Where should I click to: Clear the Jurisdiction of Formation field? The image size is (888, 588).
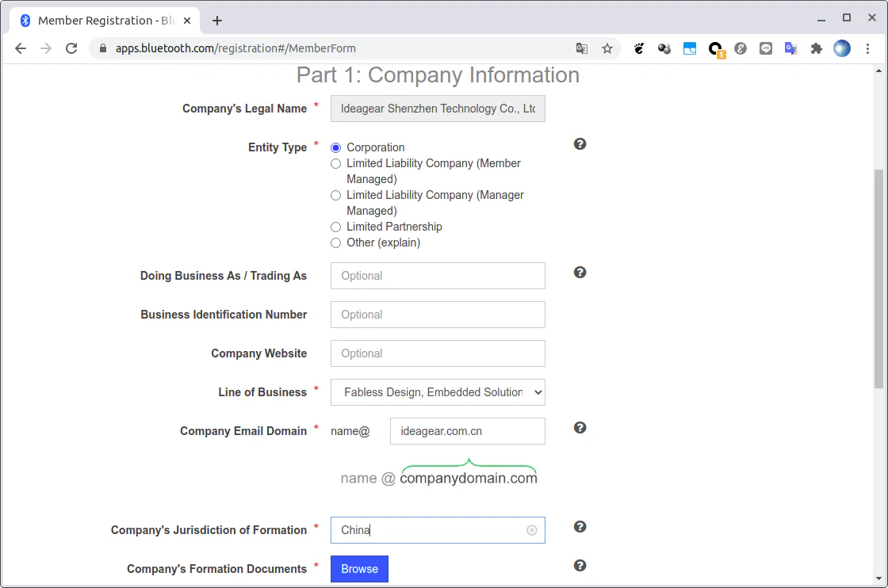(532, 530)
